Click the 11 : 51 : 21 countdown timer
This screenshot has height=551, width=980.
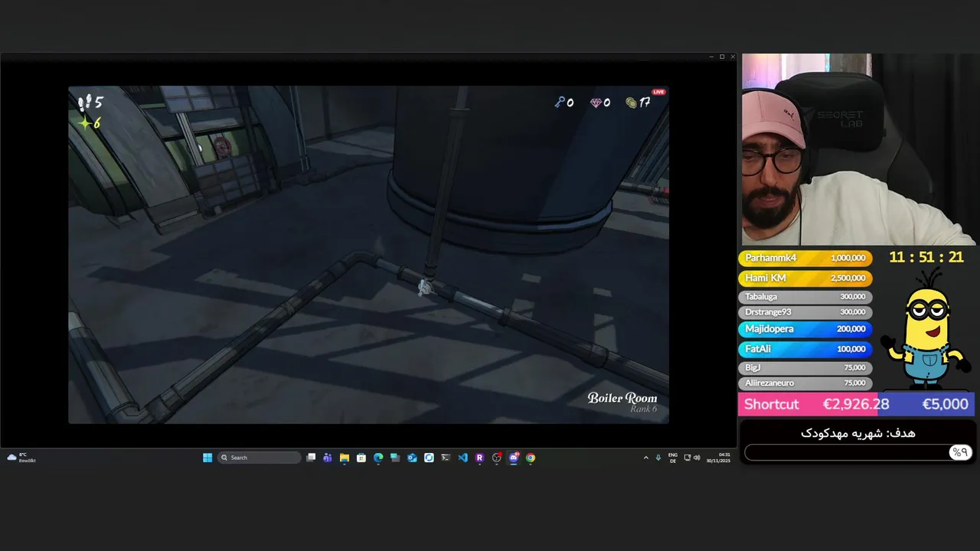(926, 257)
